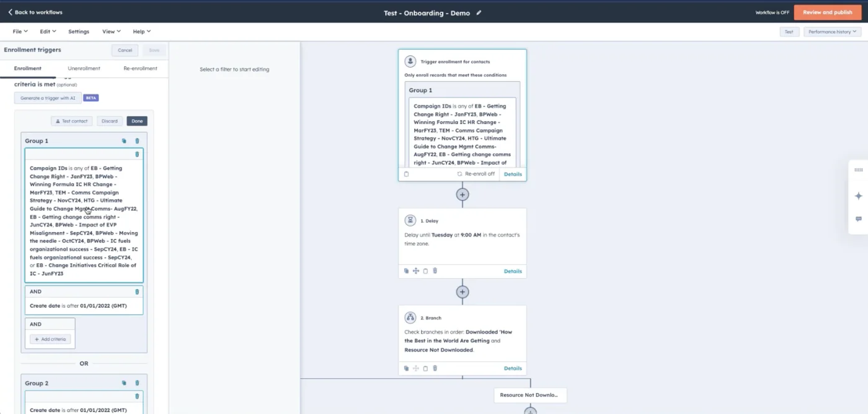868x414 pixels.
Task: Discard filter changes
Action: click(x=110, y=121)
